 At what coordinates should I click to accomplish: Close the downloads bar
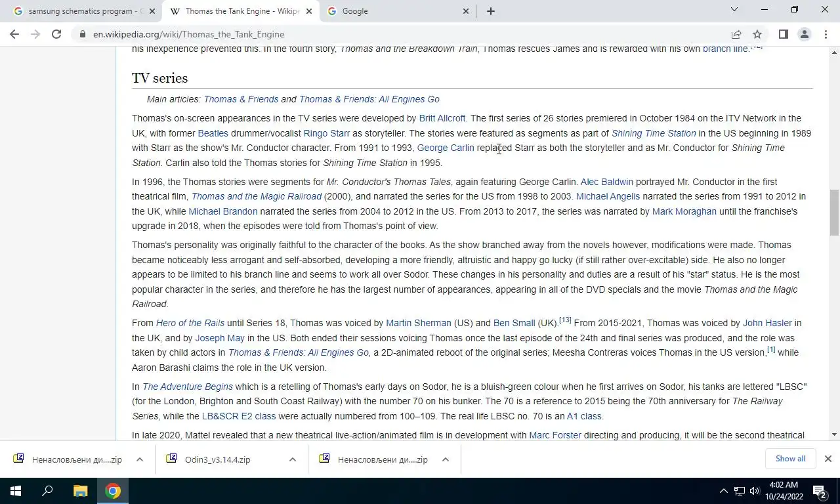click(828, 459)
